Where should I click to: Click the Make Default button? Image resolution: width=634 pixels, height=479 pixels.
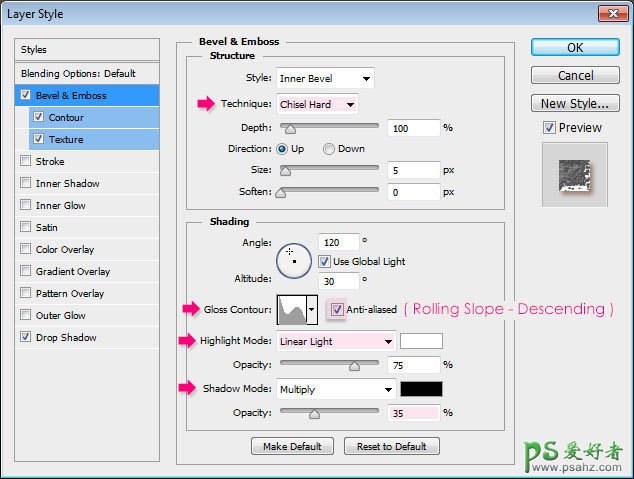click(293, 446)
